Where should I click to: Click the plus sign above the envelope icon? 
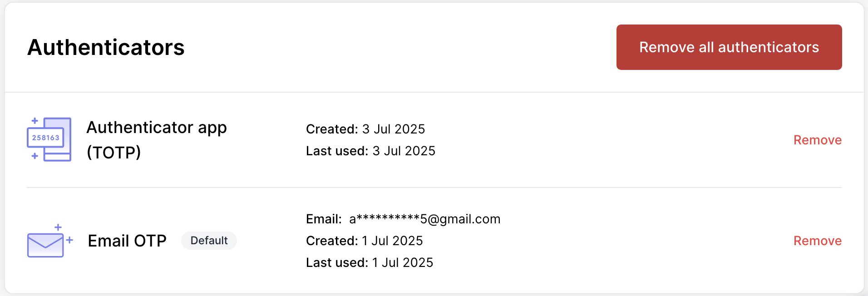click(58, 227)
